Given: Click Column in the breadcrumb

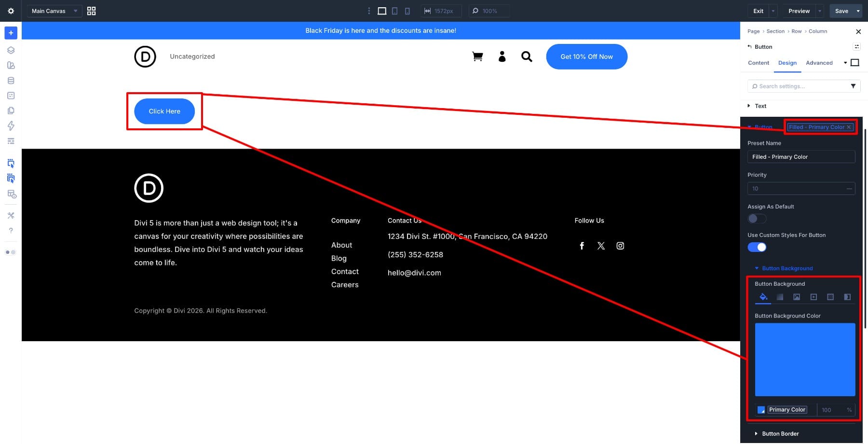Looking at the screenshot, I should coord(818,31).
